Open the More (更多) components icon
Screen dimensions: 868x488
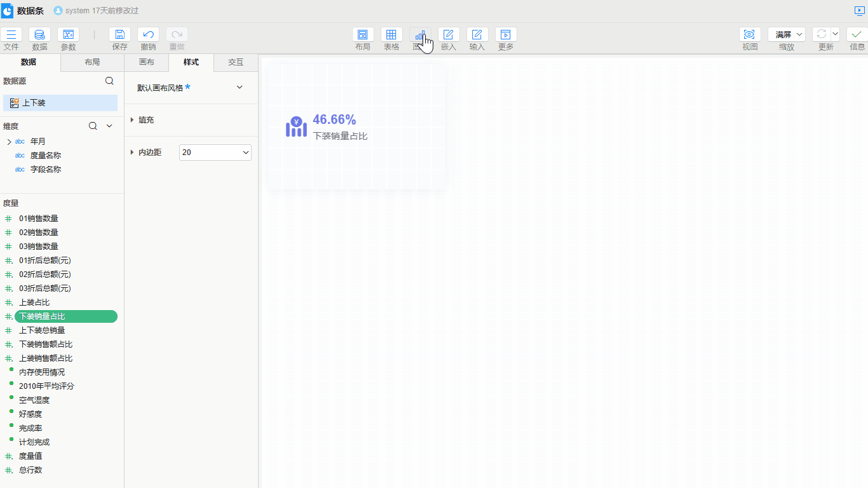pyautogui.click(x=506, y=35)
